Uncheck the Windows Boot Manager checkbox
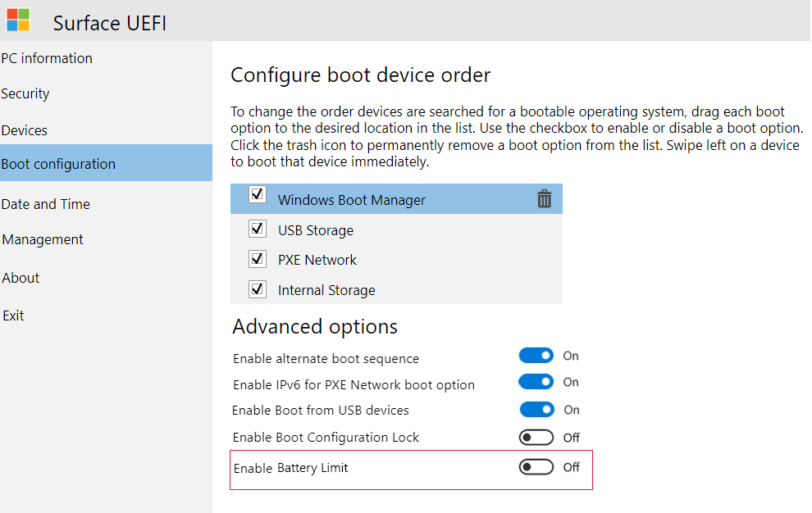This screenshot has height=513, width=812. (x=257, y=194)
